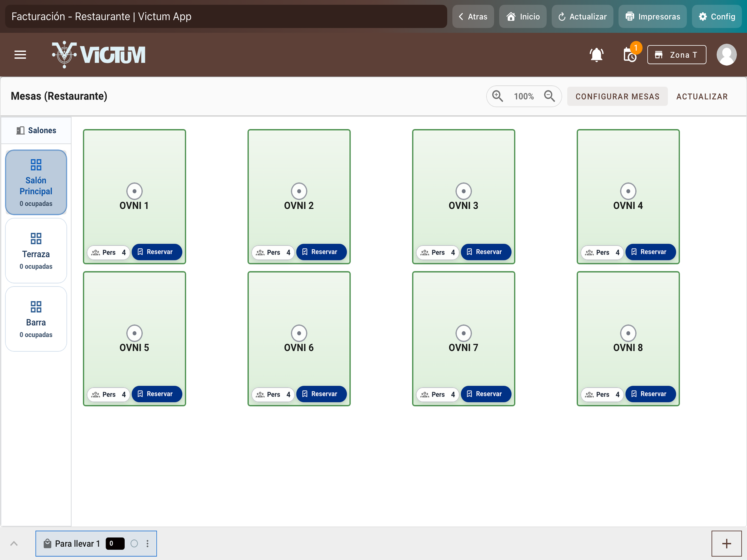Open the notifications bell

[x=596, y=54]
